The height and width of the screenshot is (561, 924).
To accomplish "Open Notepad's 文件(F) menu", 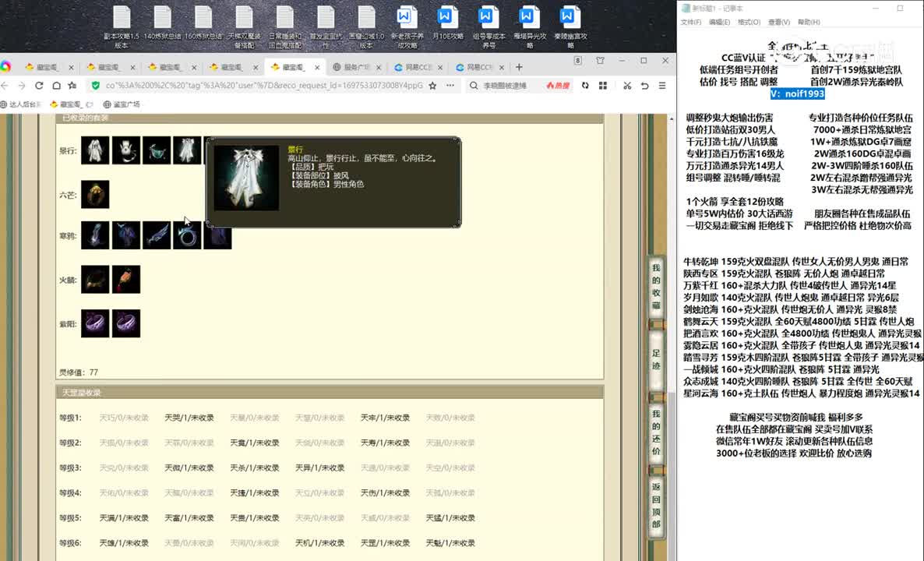I will coord(690,22).
